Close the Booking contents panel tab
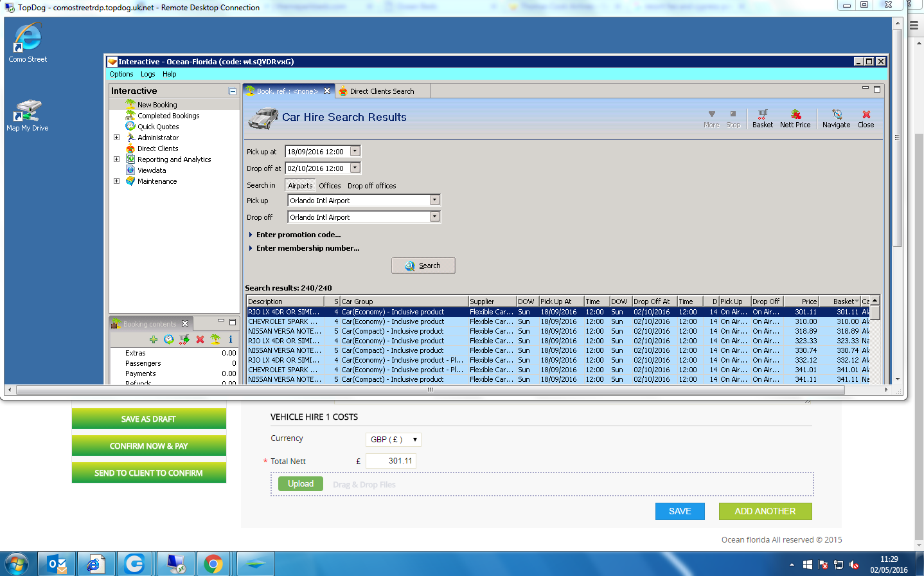The image size is (924, 576). tap(185, 323)
